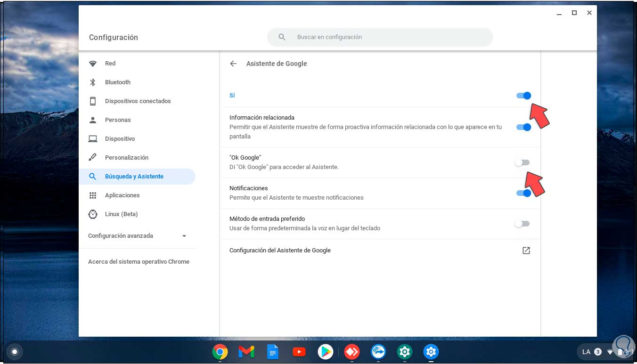Click the Red wifi icon in sidebar
This screenshot has height=364, width=637.
tap(93, 64)
